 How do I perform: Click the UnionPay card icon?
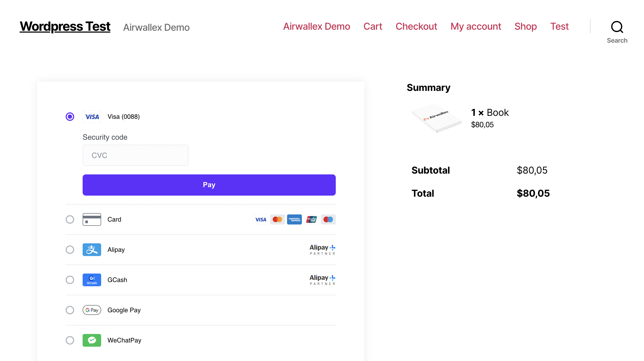click(x=311, y=219)
